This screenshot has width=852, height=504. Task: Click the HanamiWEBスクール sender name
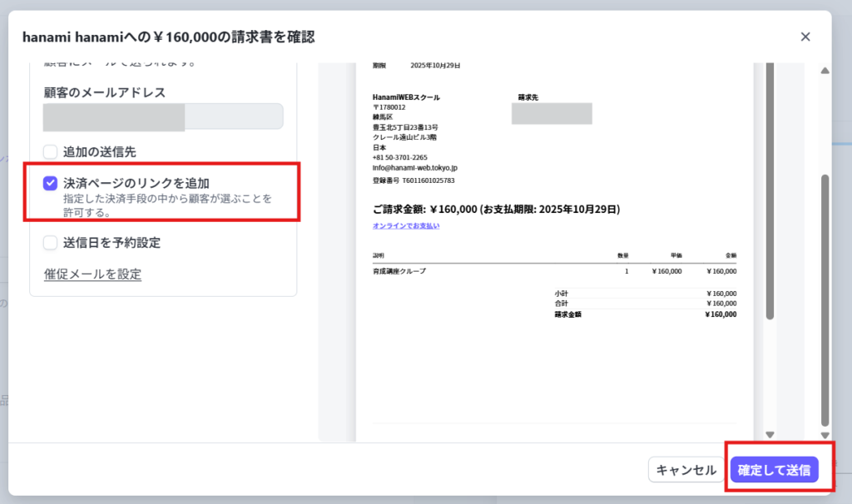pos(406,97)
